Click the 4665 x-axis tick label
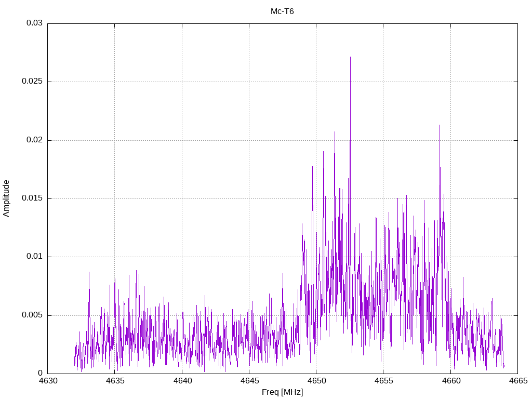This screenshot has width=532, height=399. point(517,381)
